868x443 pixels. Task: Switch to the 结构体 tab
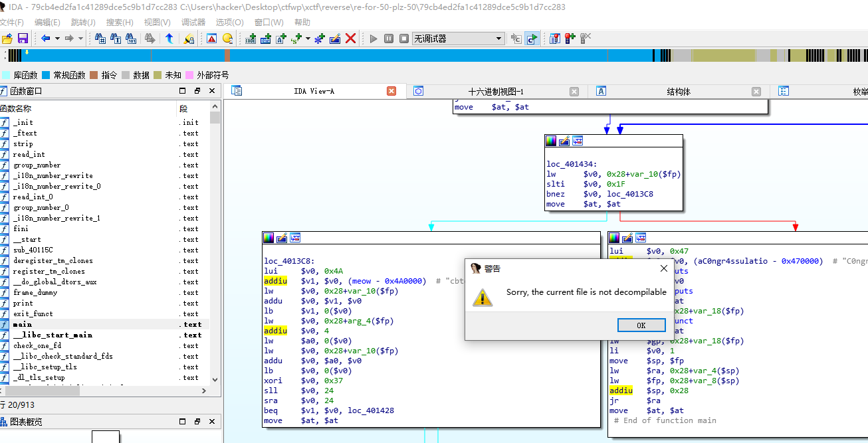point(678,92)
